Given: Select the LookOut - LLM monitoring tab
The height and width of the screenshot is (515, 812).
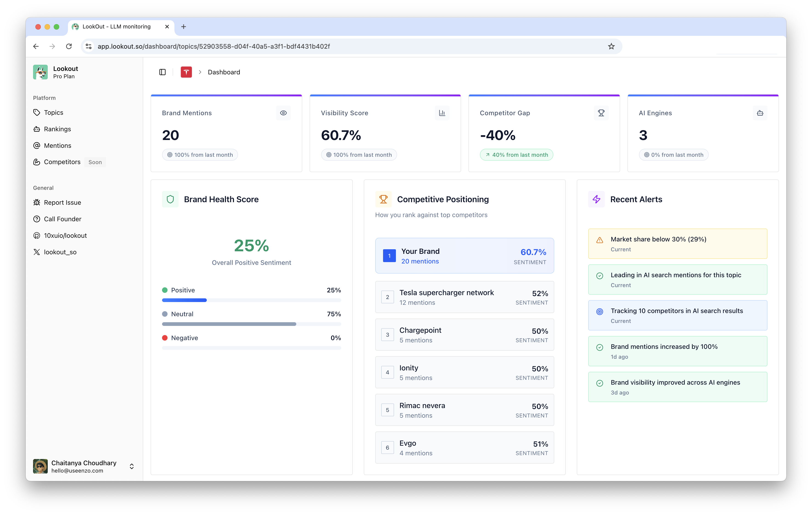Looking at the screenshot, I should [121, 27].
